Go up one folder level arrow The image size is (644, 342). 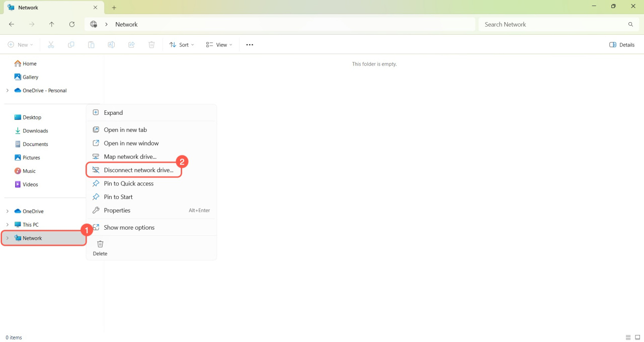tap(52, 24)
